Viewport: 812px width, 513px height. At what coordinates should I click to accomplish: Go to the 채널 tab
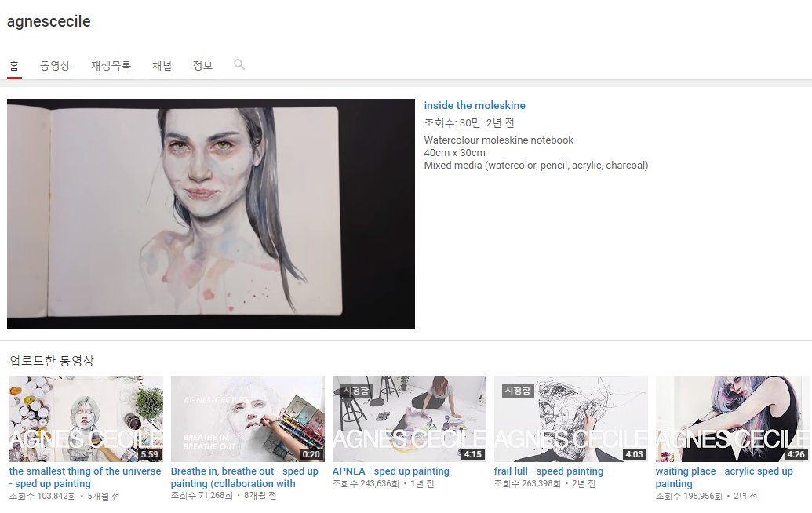[162, 66]
